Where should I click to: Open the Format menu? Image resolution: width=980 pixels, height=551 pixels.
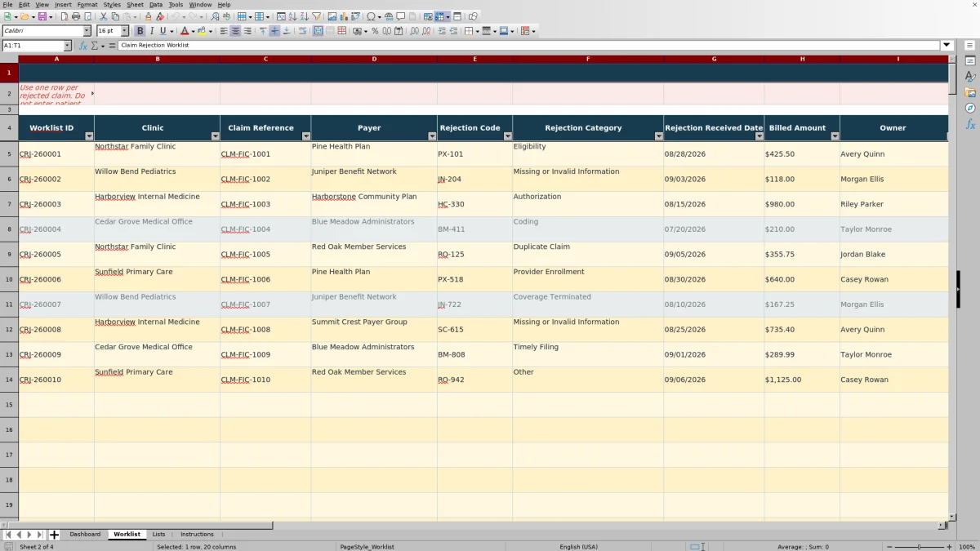coord(87,4)
